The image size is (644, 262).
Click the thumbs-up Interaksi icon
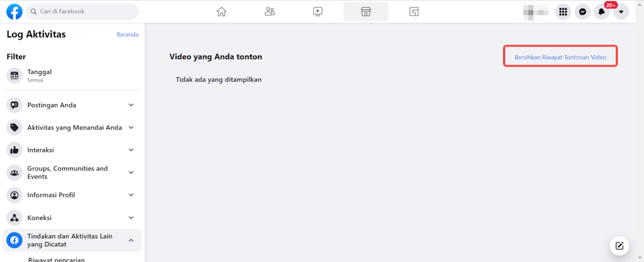click(14, 150)
